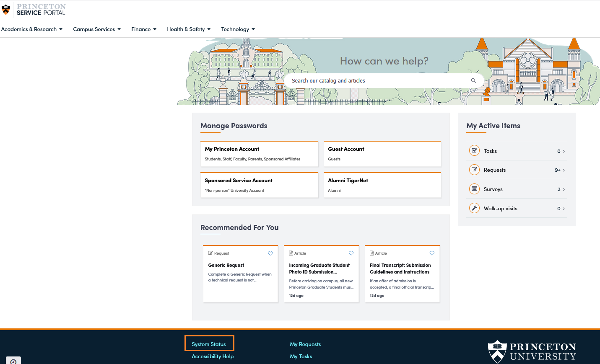Click the "12d ago" text on Final Transcript article
600x364 pixels.
click(377, 296)
